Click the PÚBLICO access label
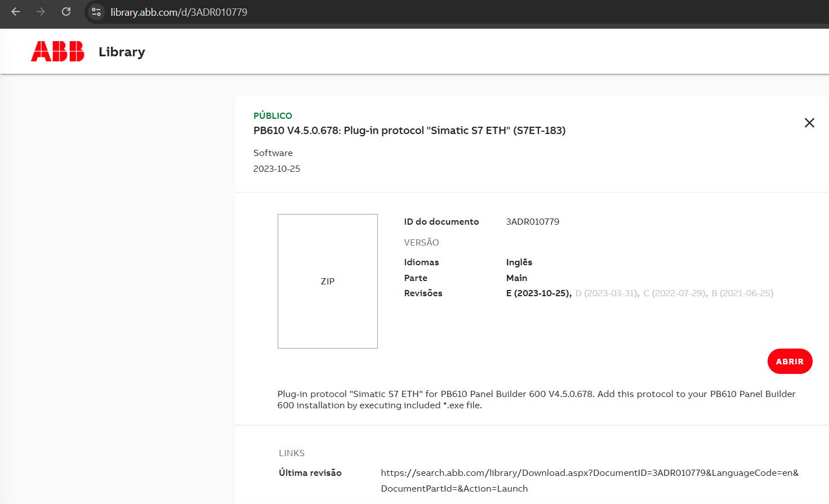 click(x=273, y=115)
